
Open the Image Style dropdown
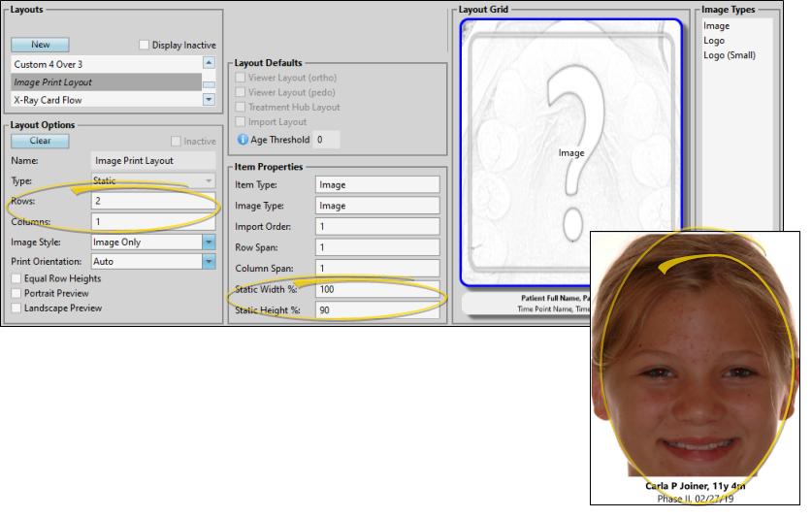[209, 243]
